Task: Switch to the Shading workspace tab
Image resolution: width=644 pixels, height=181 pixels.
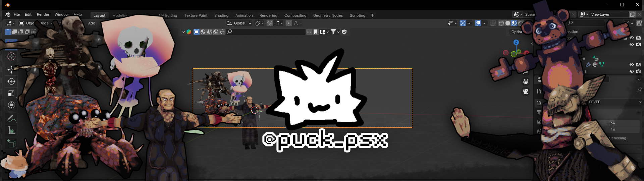Action: [x=221, y=15]
